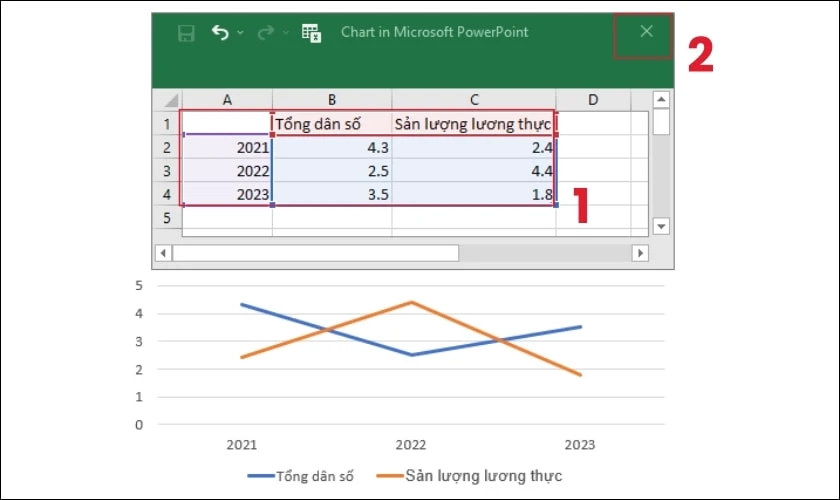Screen dimensions: 840x500
Task: Select column B header
Action: point(332,100)
